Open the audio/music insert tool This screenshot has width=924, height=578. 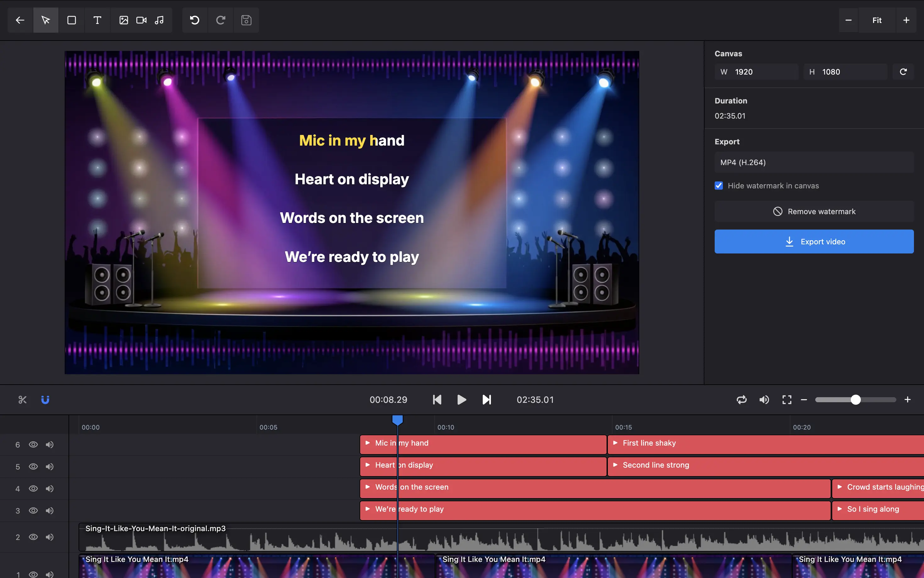159,20
